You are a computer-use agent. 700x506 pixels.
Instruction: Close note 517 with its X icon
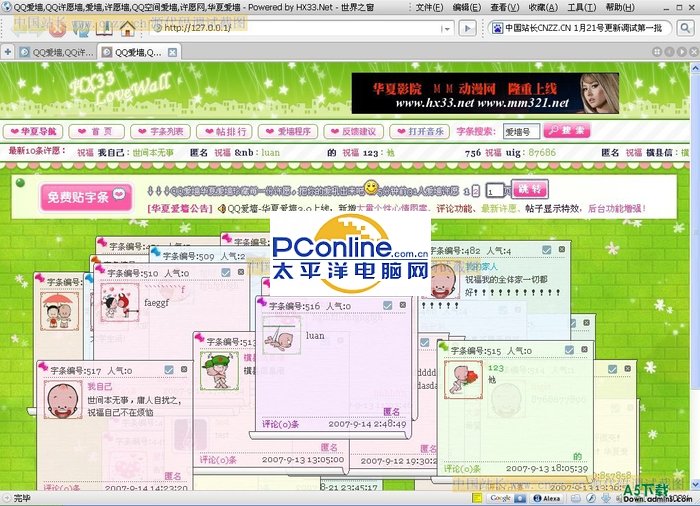[184, 369]
